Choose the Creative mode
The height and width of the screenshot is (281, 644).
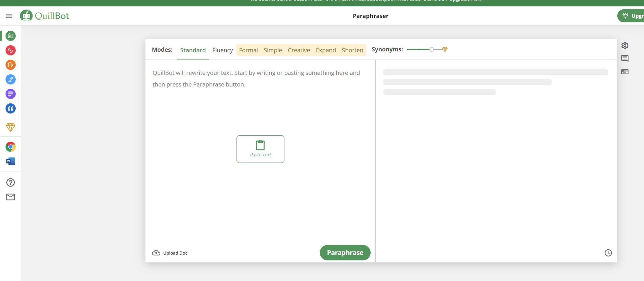299,50
